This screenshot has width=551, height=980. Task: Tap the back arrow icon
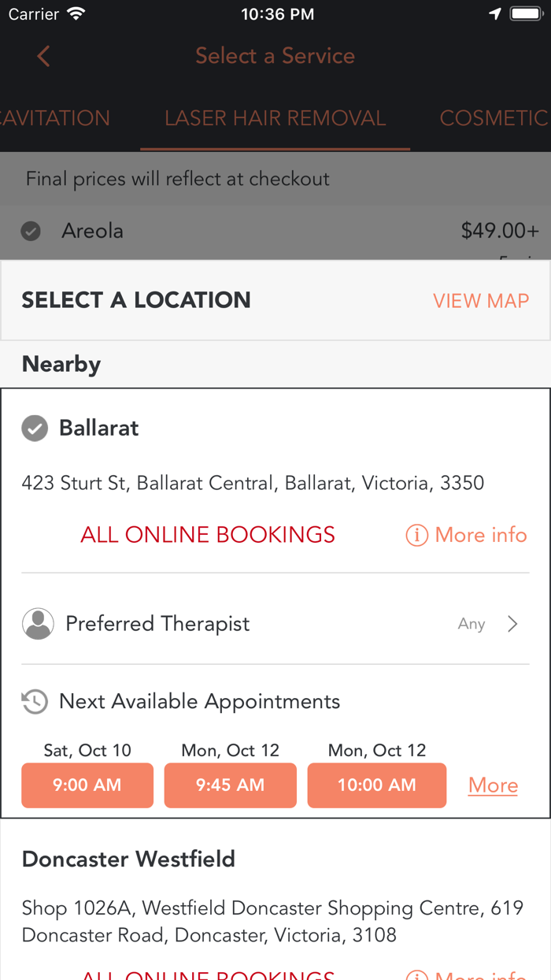pyautogui.click(x=43, y=56)
